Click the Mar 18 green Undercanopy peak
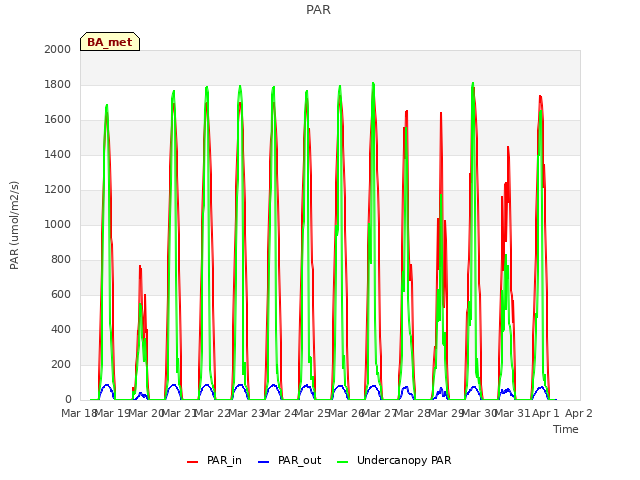Viewport: 640px width, 480px height. tap(107, 106)
